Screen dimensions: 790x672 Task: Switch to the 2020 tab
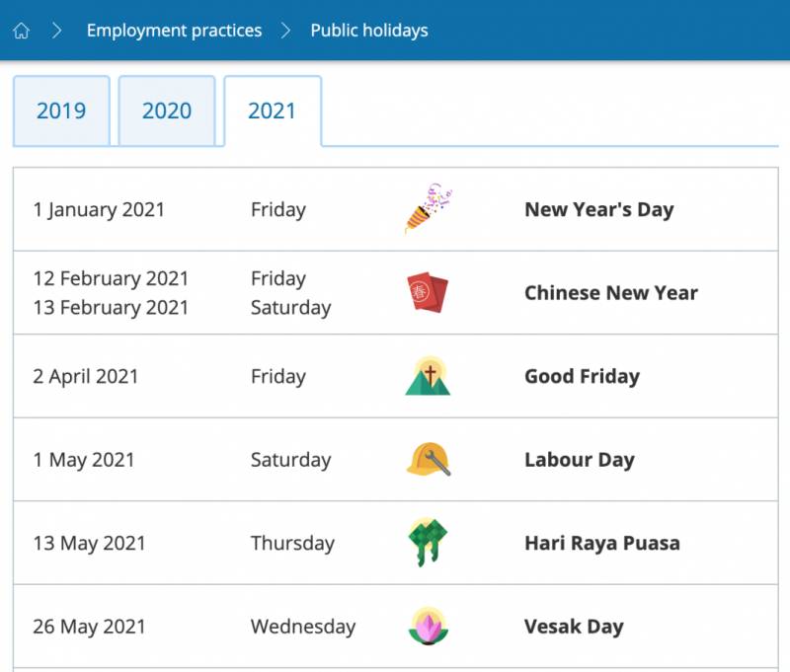click(167, 111)
